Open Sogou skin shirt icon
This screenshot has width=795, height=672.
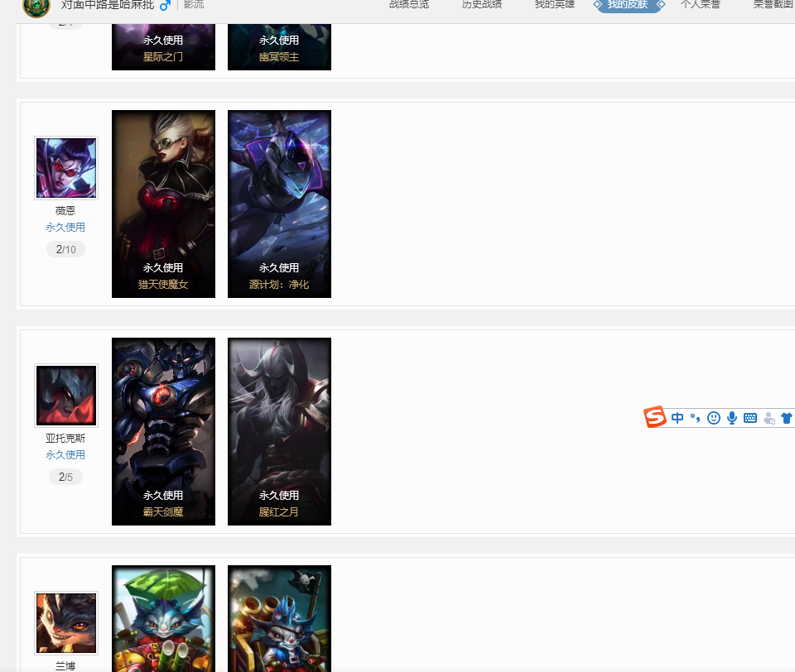coord(787,418)
